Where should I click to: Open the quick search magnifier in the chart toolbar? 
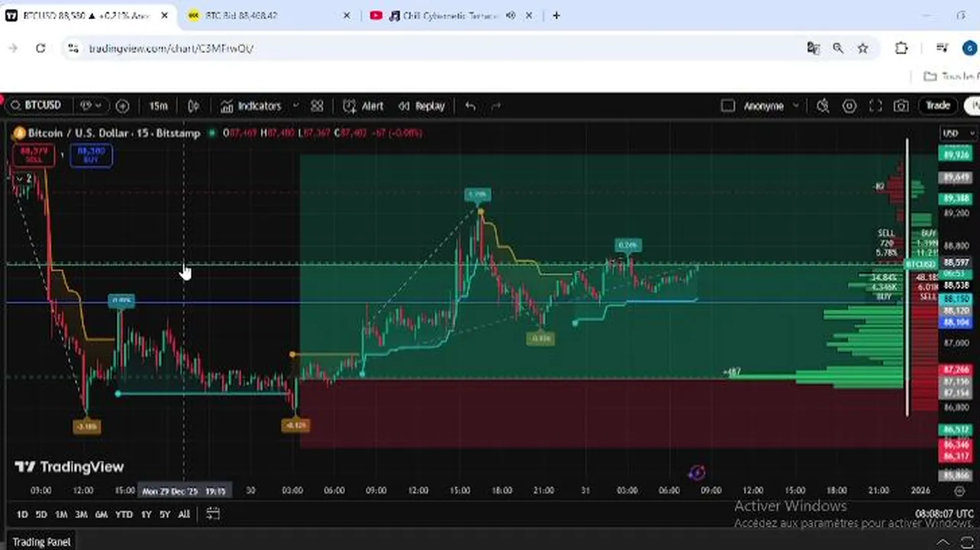823,106
